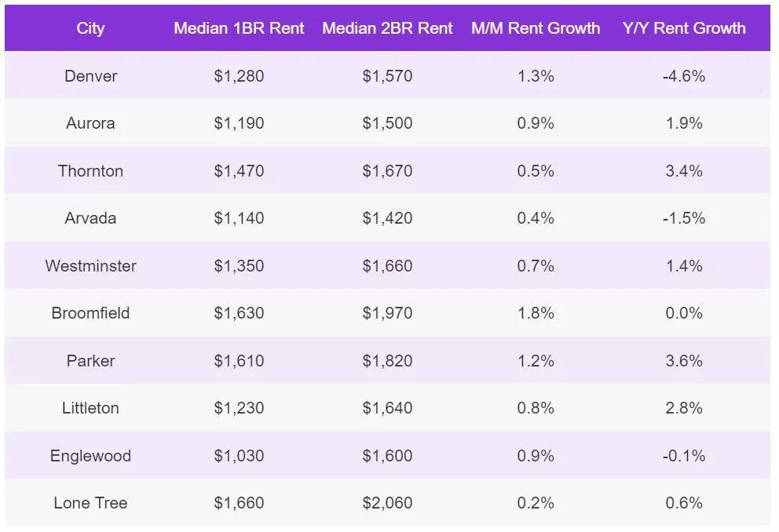Click the Denver city cell
Image resolution: width=779 pixels, height=532 pixels.
90,76
